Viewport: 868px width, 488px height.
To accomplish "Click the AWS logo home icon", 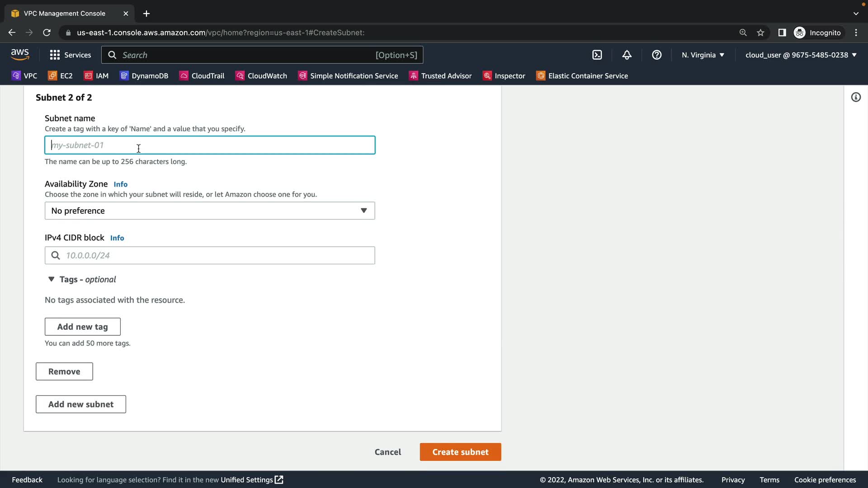I will (x=20, y=55).
